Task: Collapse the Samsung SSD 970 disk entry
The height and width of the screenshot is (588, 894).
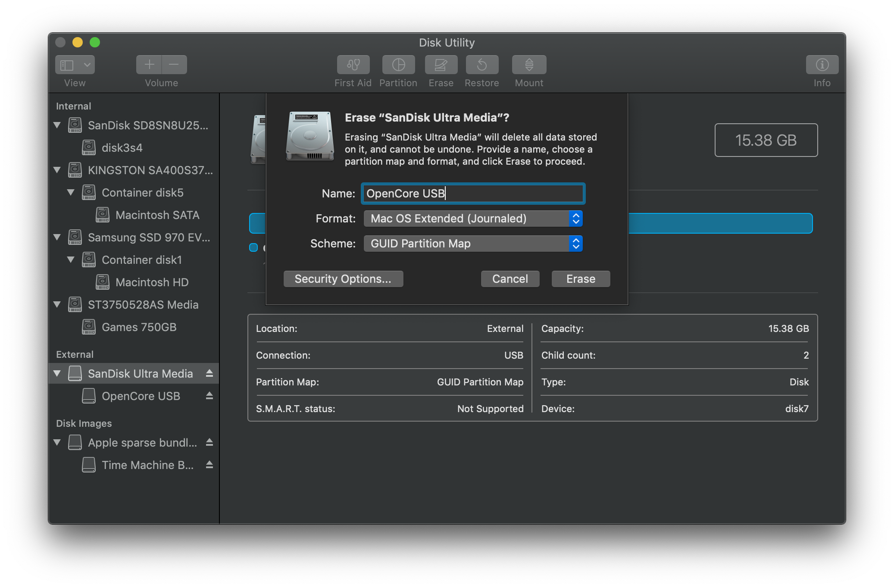Action: tap(57, 237)
